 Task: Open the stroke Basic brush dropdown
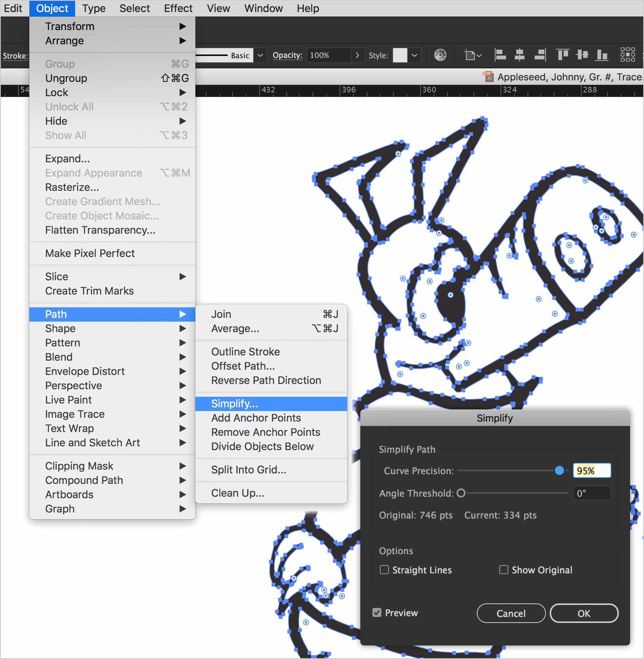click(x=260, y=55)
